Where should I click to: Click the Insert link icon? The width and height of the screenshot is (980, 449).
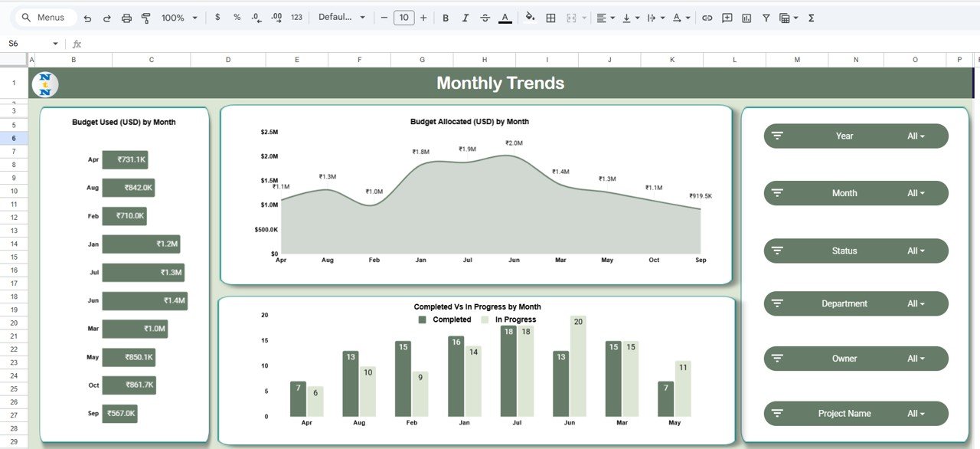click(707, 17)
